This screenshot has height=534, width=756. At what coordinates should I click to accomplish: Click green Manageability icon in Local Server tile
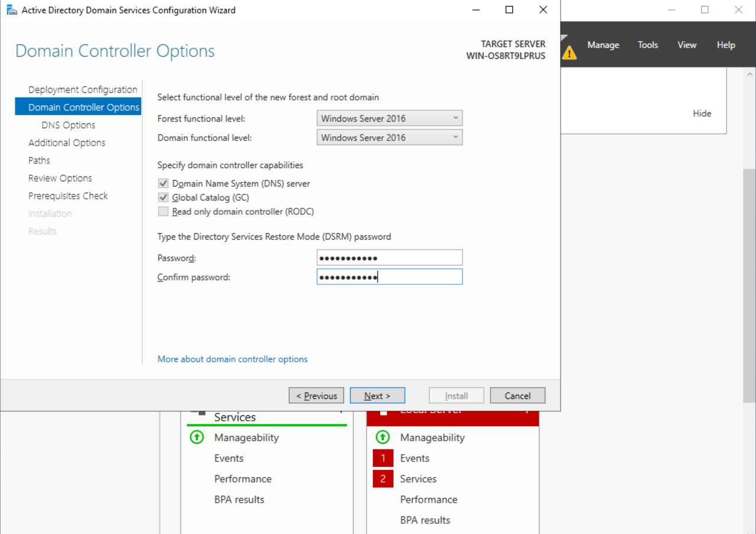pyautogui.click(x=382, y=437)
